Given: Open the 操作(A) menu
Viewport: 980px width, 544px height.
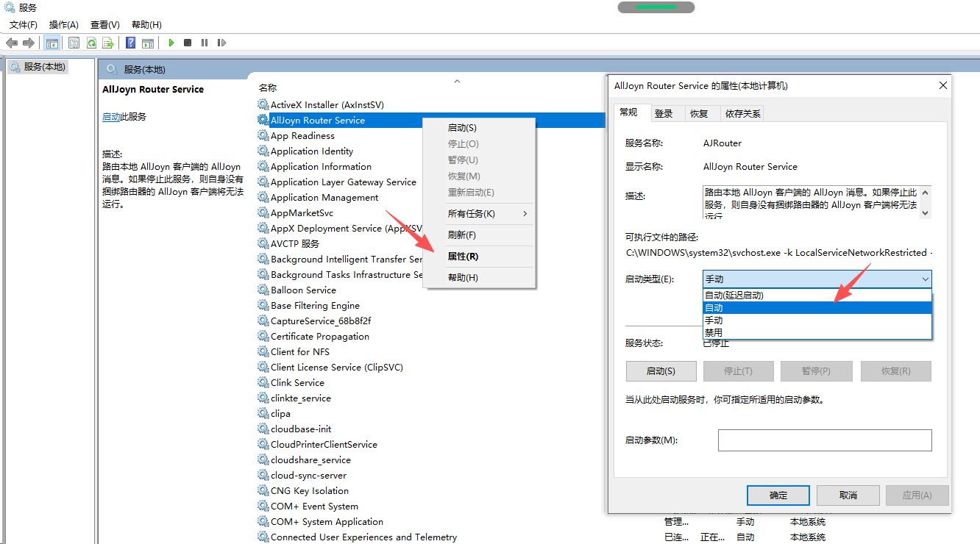Looking at the screenshot, I should pos(64,25).
